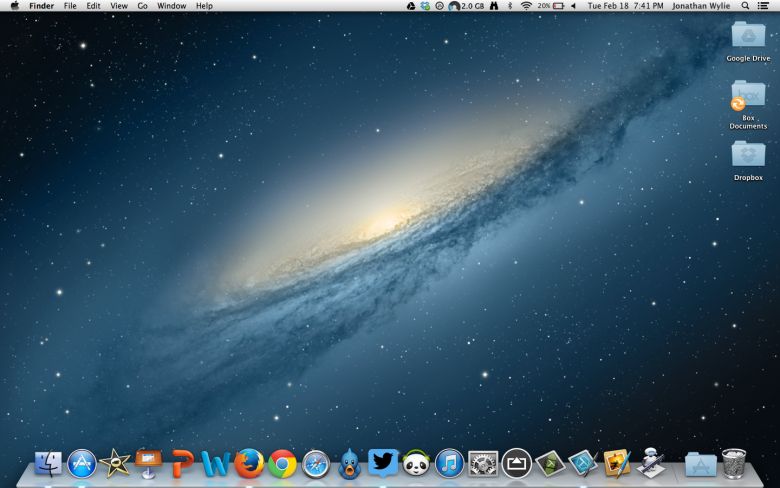Open the Trash in the dock

(734, 463)
